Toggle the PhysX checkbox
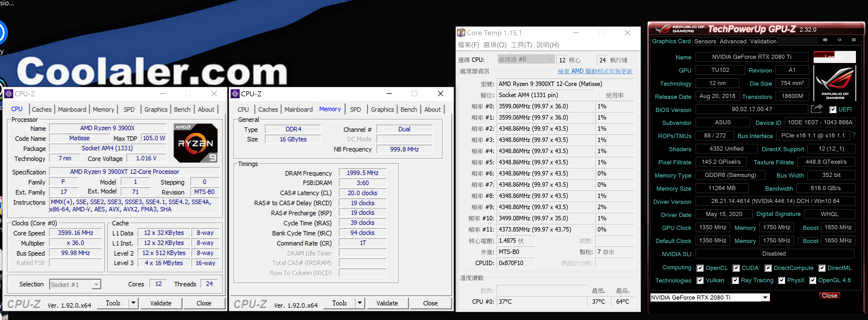Screen dimensions: 868x320 point(781,281)
